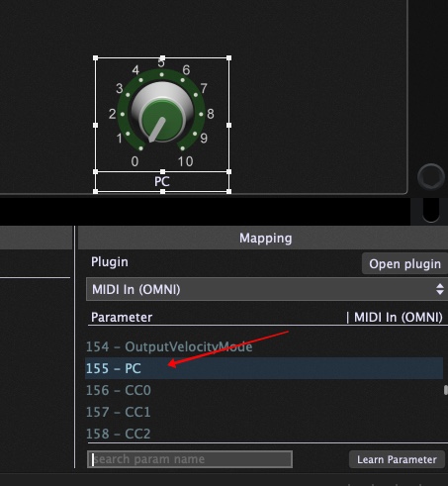Click the left-middle selection handle of knob
Image resolution: width=448 pixels, height=486 pixels.
pyautogui.click(x=96, y=125)
